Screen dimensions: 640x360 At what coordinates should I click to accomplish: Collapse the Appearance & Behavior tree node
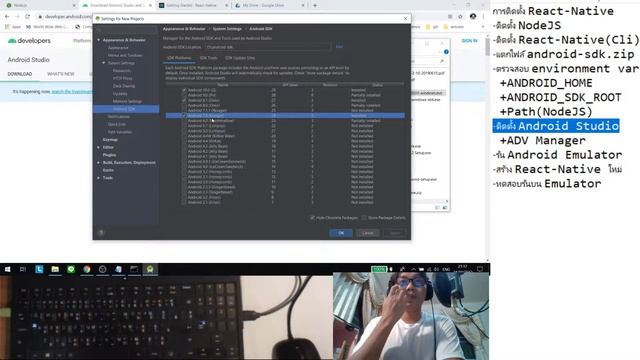coord(98,40)
